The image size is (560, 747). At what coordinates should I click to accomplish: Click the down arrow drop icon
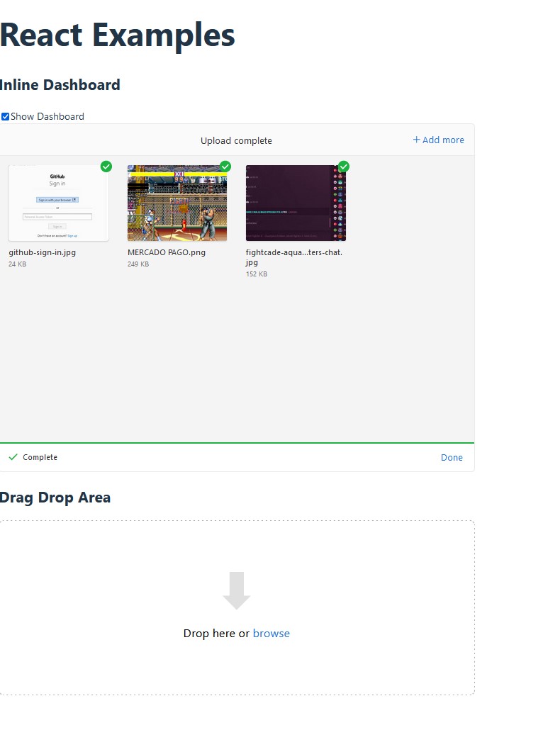pos(236,591)
